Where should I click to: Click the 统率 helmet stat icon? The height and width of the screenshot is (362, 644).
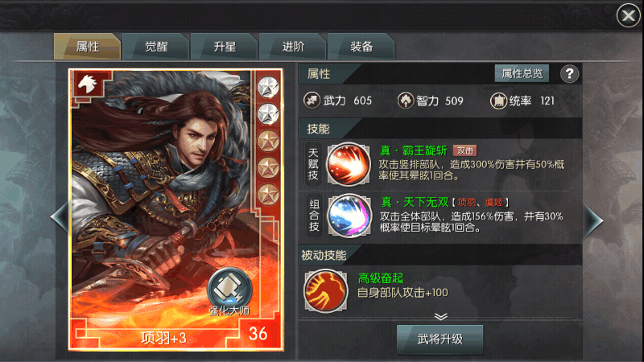(498, 101)
